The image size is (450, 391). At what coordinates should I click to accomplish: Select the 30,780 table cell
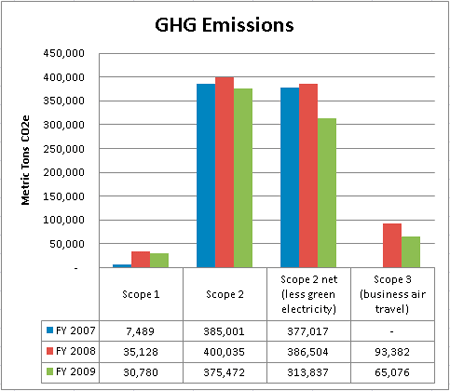(x=141, y=372)
